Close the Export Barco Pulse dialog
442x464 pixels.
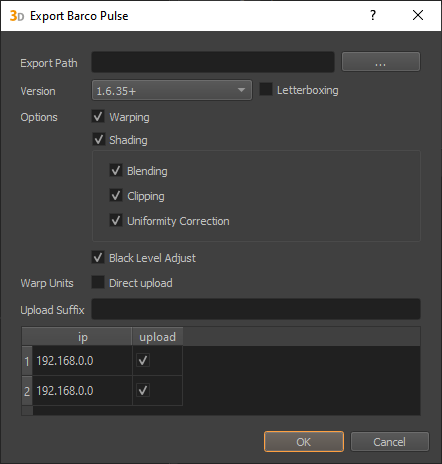[x=418, y=15]
